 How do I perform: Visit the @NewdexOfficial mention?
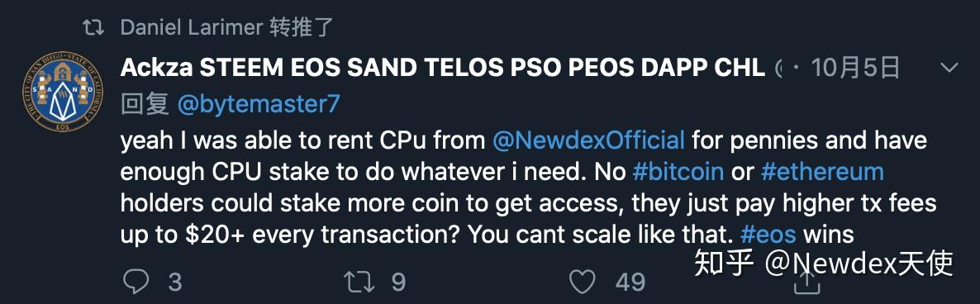[589, 140]
